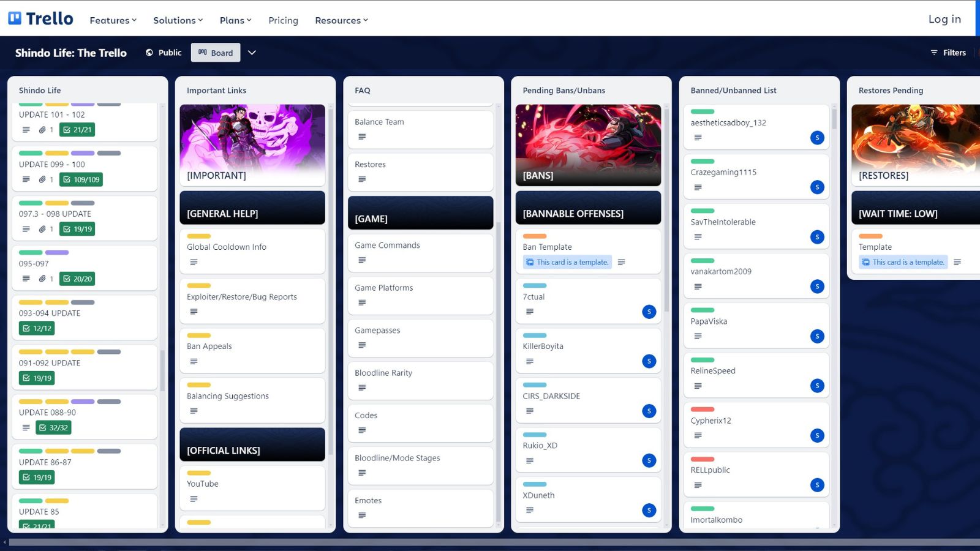
Task: Open the Balancing Suggestions card
Action: 252,400
